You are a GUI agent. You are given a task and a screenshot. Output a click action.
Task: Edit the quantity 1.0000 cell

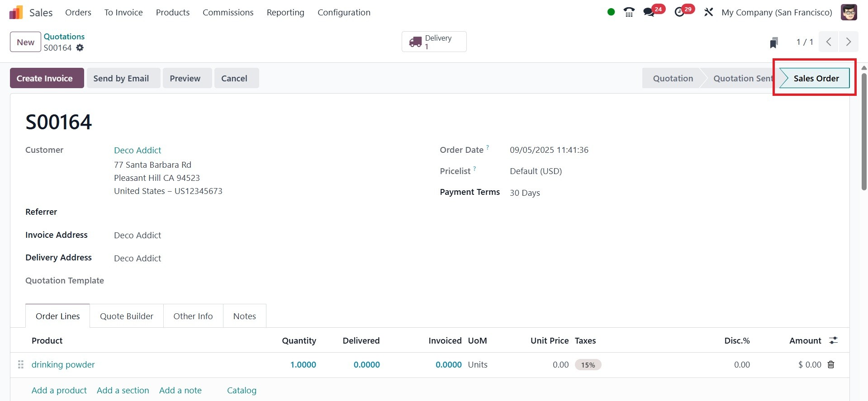[x=303, y=364]
